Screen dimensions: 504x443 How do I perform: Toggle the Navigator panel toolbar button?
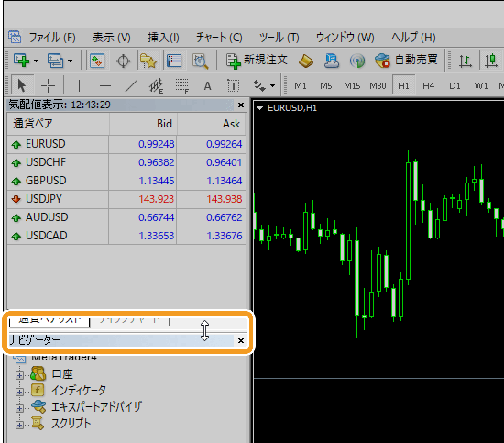pyautogui.click(x=148, y=60)
